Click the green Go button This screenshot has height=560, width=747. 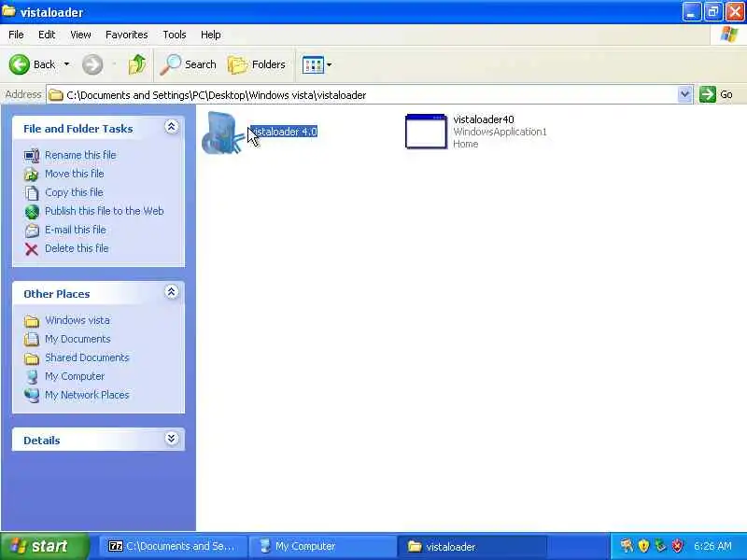click(716, 94)
